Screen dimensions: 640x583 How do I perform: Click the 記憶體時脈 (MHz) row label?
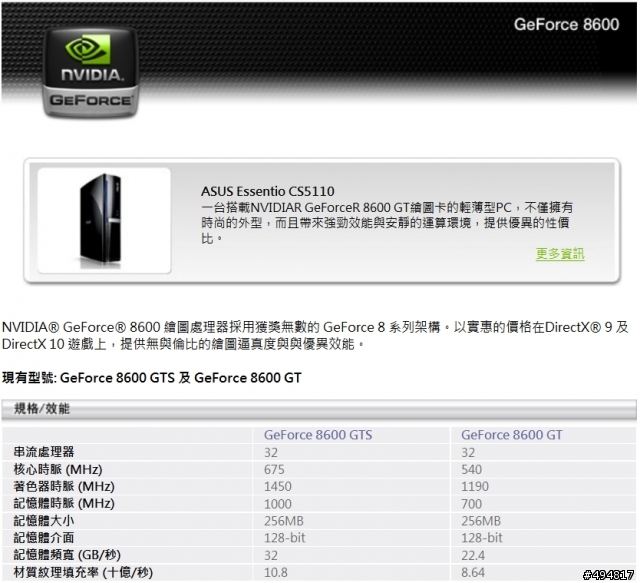pyautogui.click(x=64, y=503)
